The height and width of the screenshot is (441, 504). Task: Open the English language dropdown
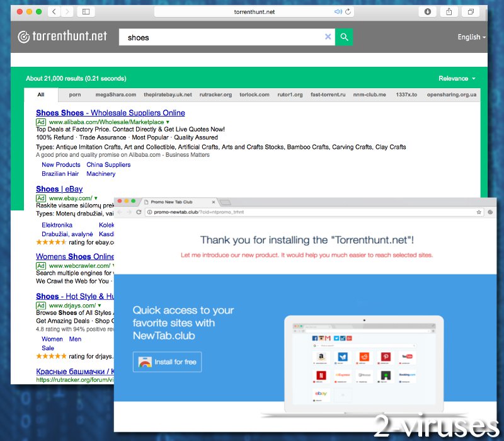pos(469,37)
